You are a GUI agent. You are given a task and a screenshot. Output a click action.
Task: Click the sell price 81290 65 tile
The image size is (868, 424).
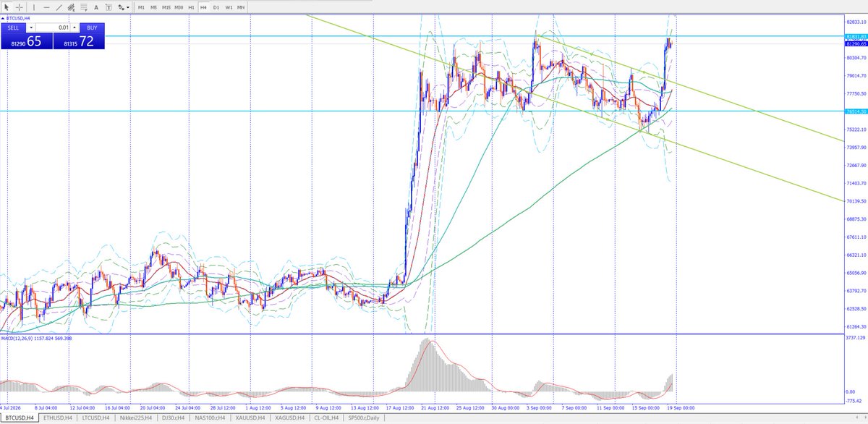tap(26, 41)
